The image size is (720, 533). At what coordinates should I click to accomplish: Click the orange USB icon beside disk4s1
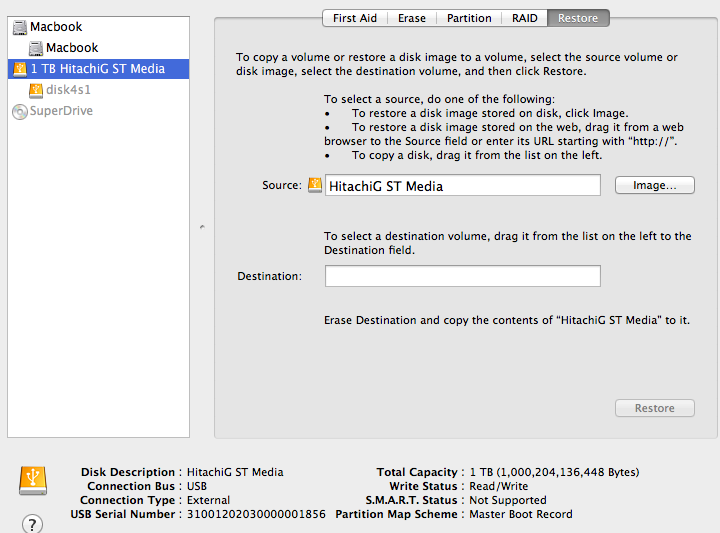(x=36, y=90)
